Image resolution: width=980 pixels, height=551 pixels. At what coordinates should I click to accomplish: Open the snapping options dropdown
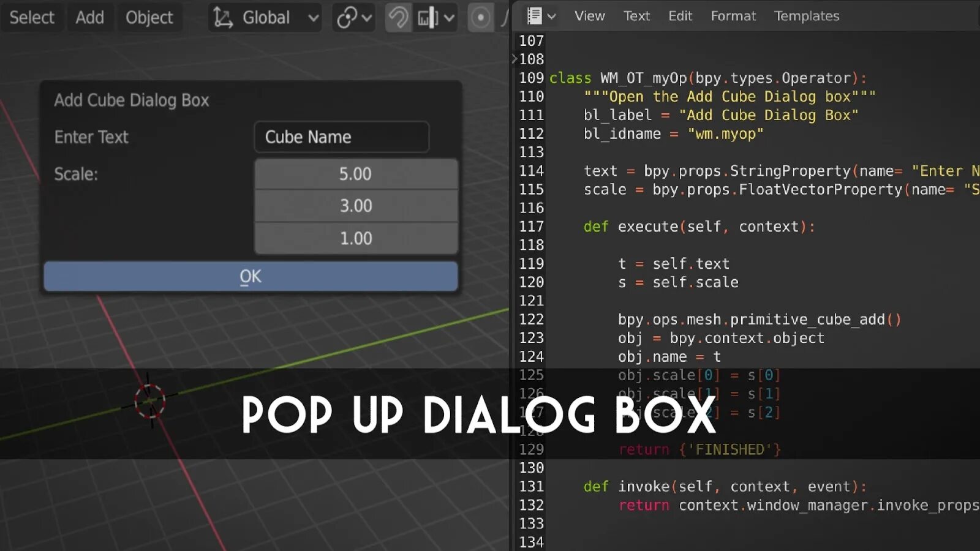click(435, 17)
